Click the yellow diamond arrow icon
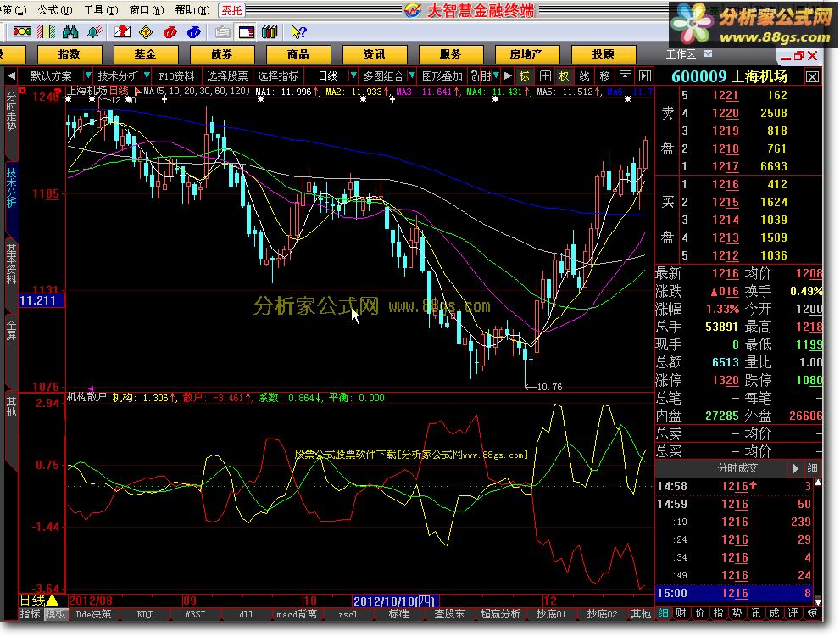 (146, 32)
